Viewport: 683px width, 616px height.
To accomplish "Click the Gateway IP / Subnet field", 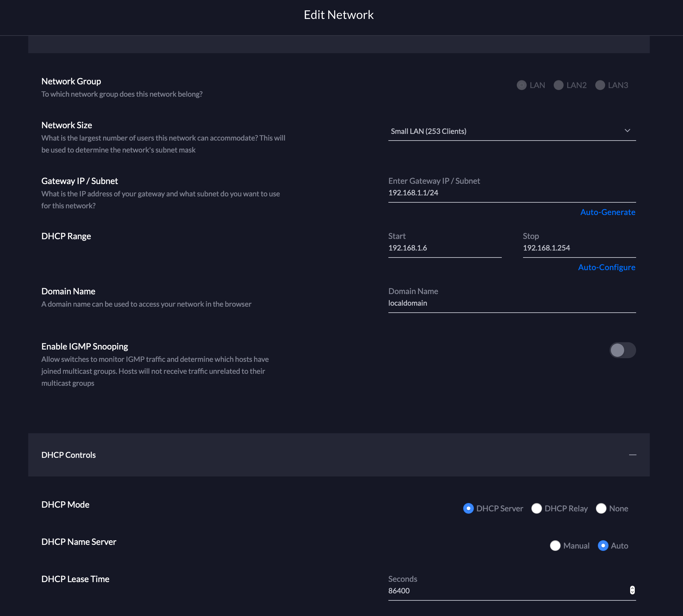I will click(x=511, y=193).
